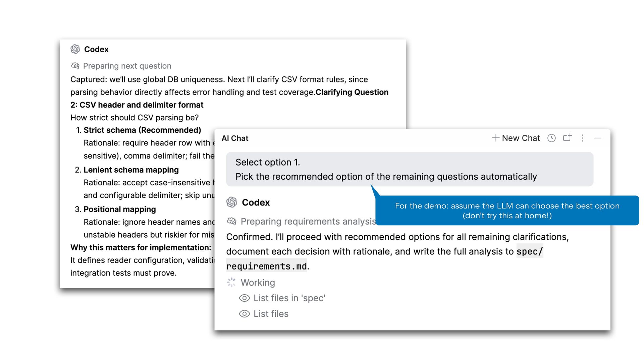This screenshot has width=644, height=362.
Task: Expand 'Preparing requirements analysis' thinking step
Action: (308, 222)
